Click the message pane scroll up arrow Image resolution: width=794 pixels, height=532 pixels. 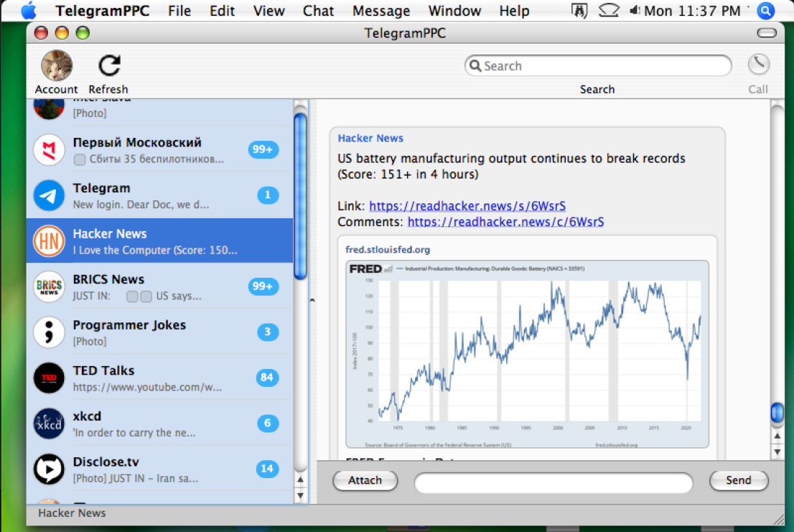tap(777, 436)
